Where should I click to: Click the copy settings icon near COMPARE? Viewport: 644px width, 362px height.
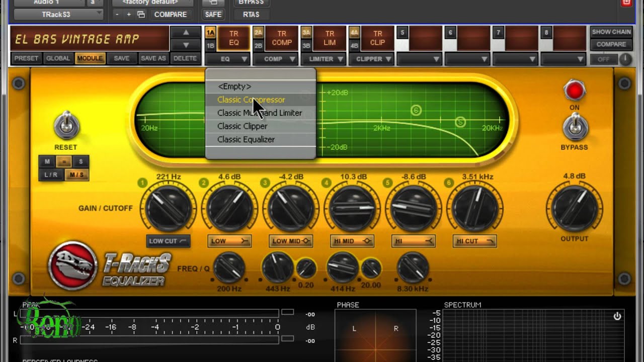coord(141,15)
